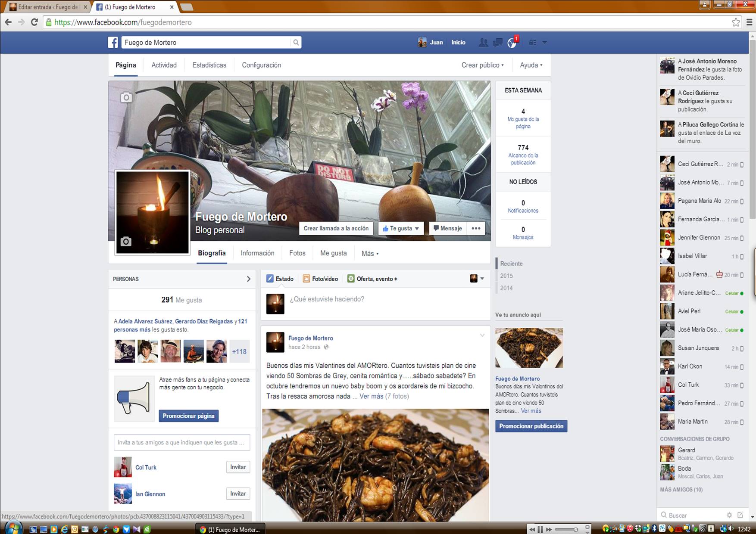Invite Col Turk with Invitar button
Image resolution: width=756 pixels, height=534 pixels.
click(x=238, y=467)
